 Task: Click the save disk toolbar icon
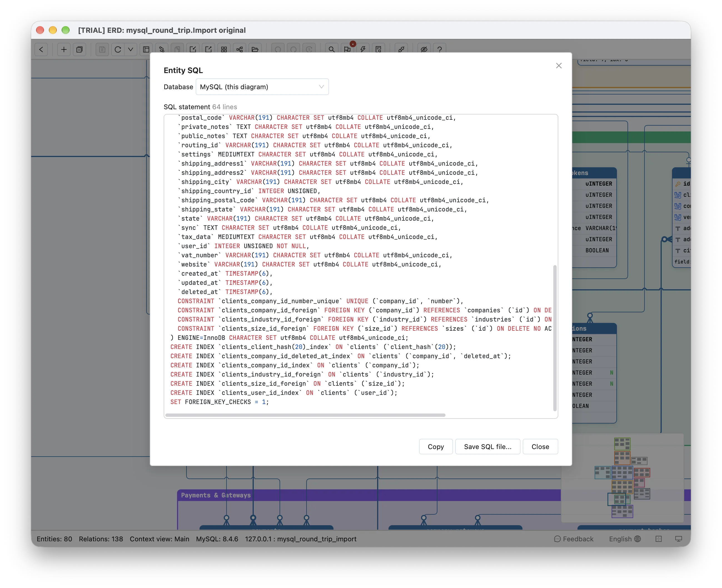(x=102, y=49)
